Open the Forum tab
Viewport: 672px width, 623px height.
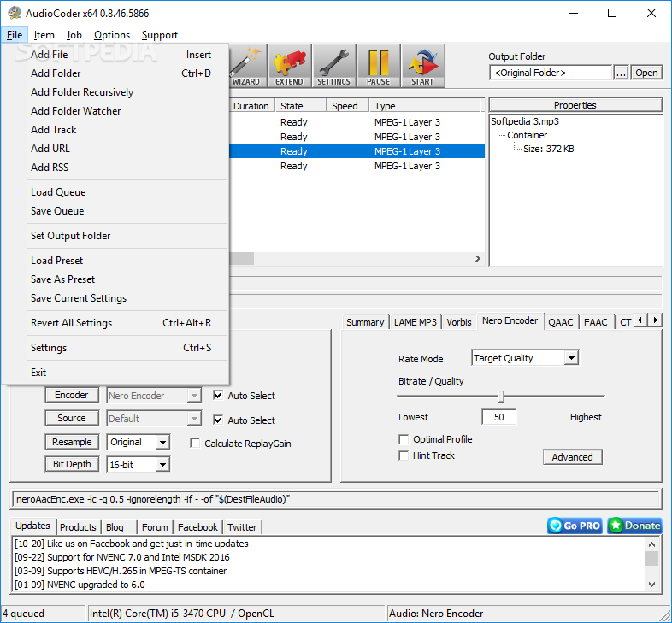155,527
